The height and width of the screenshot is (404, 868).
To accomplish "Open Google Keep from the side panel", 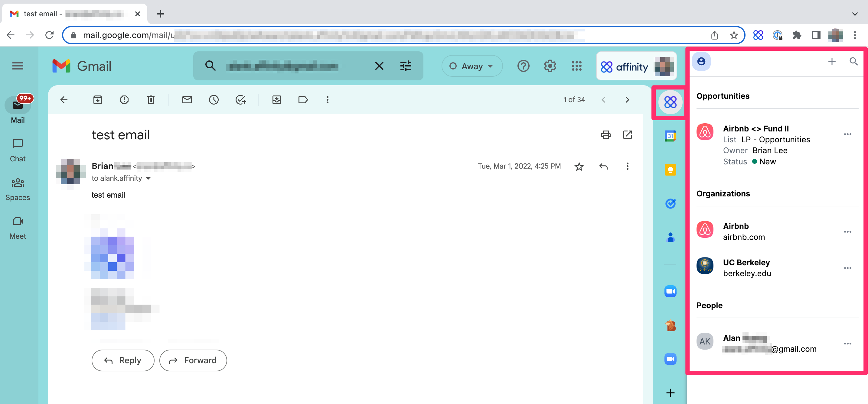I will tap(670, 170).
